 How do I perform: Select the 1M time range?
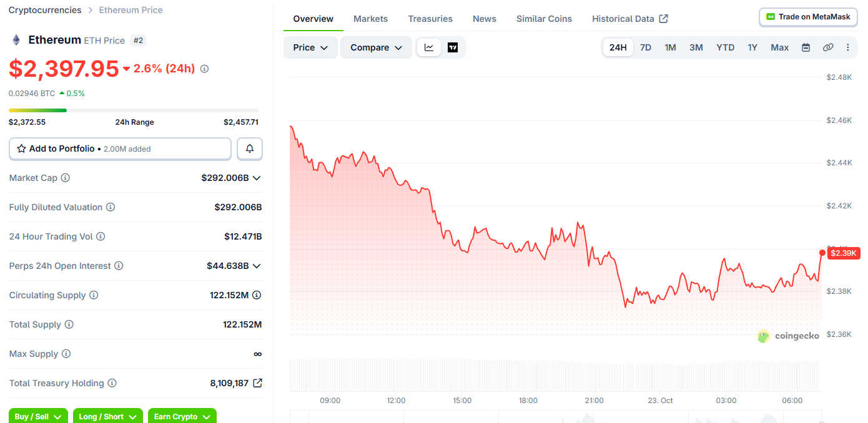[x=670, y=47]
